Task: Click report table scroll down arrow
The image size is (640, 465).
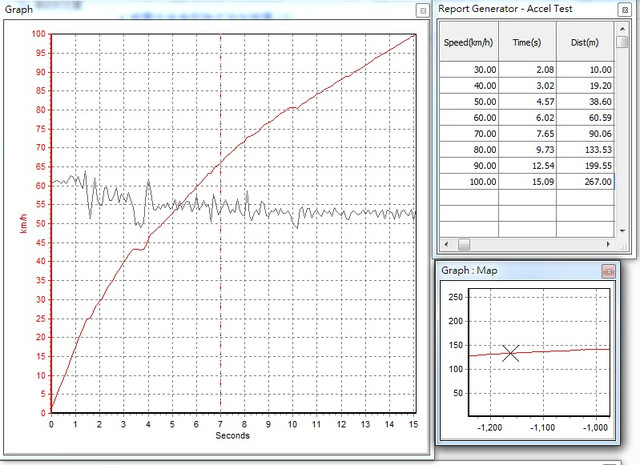Action: [x=622, y=231]
